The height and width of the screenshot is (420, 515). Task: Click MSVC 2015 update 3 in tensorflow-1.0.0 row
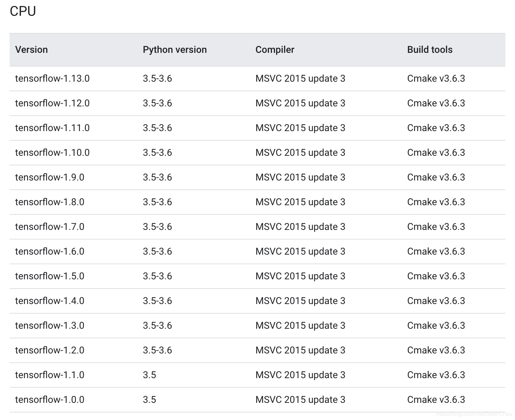[x=300, y=400]
